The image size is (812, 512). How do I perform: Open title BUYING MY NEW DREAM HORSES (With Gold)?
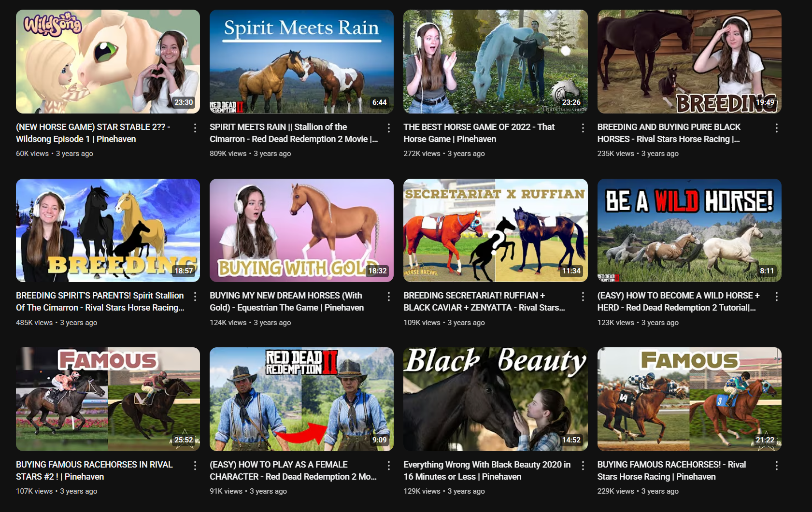287,301
